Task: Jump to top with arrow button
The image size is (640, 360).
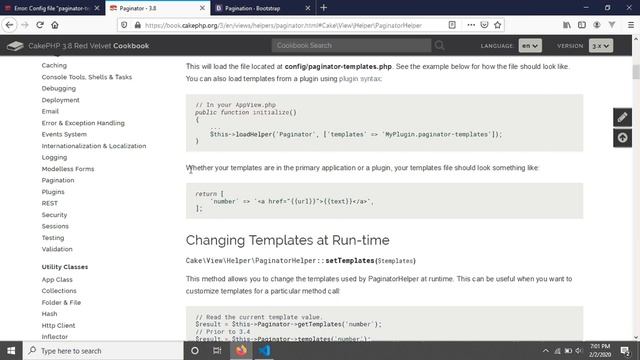Action: pos(622,138)
